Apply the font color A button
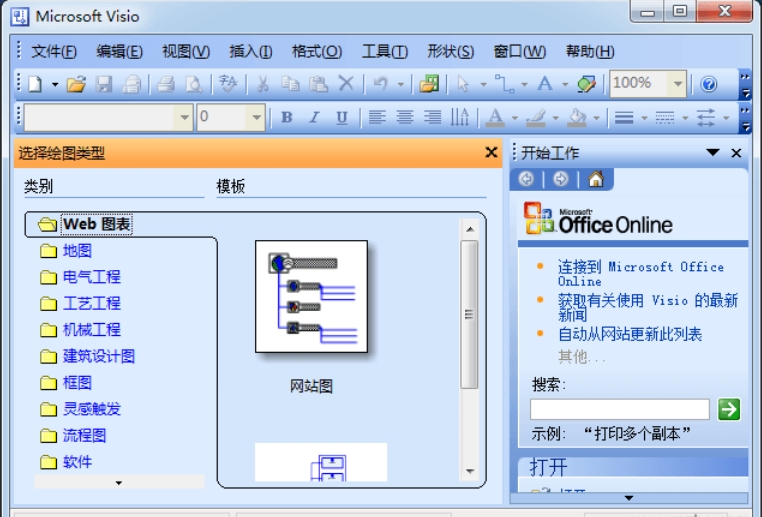This screenshot has height=517, width=762. 495,117
